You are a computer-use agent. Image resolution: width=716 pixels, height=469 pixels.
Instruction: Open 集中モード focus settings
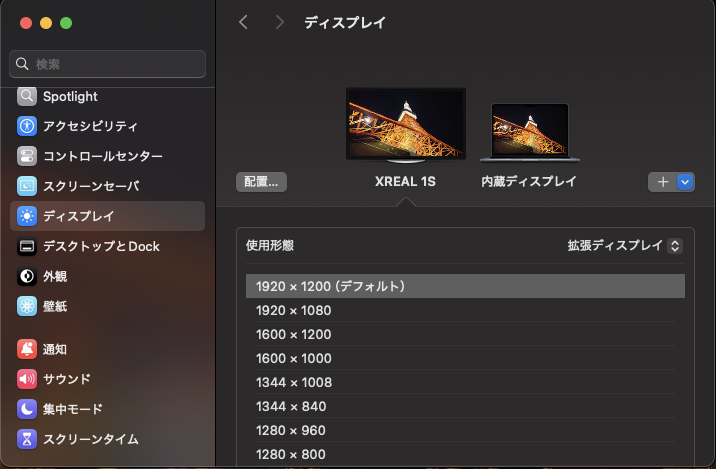pos(27,409)
